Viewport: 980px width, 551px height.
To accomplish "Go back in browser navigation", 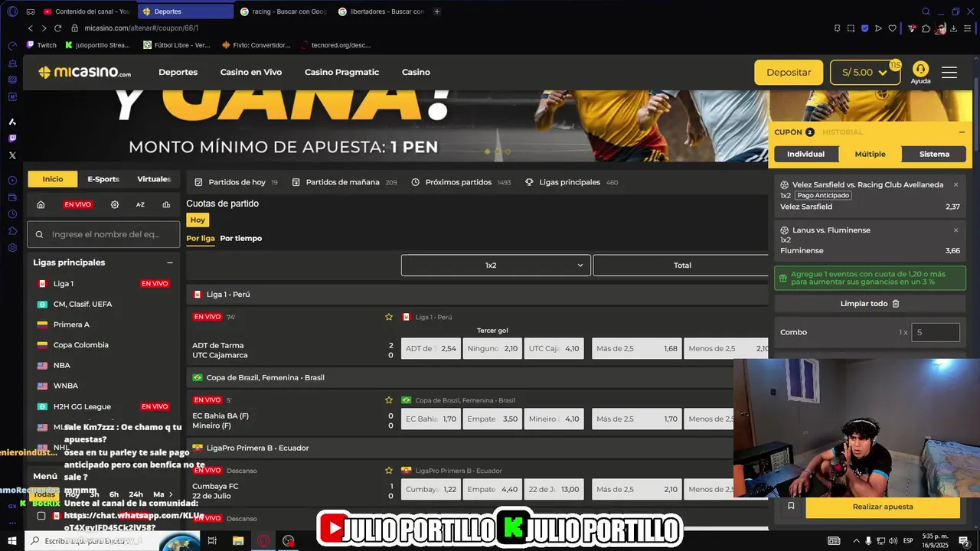I will [x=30, y=28].
